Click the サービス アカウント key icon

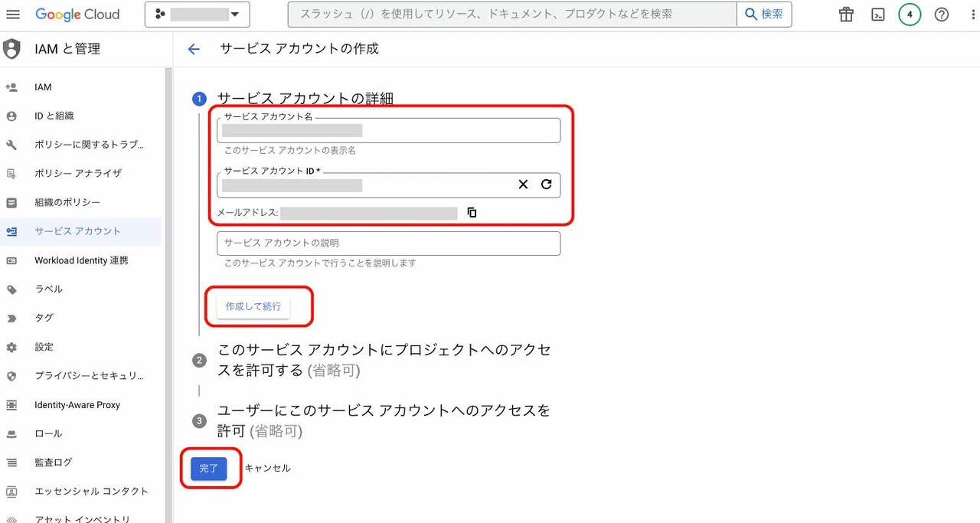[x=11, y=231]
